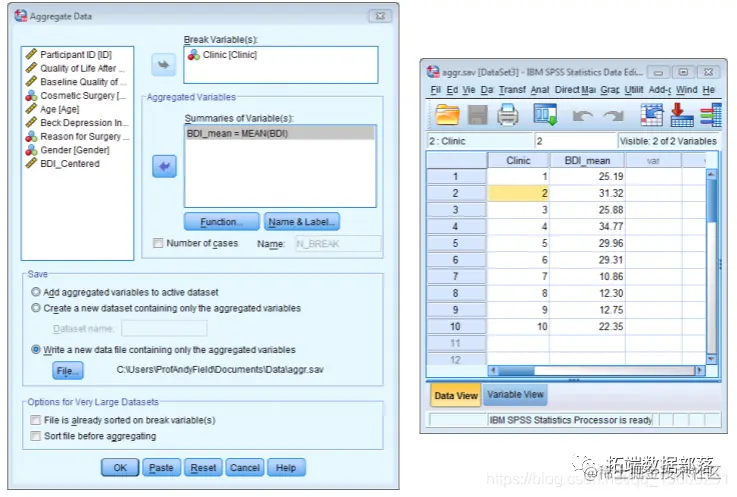
Task: Click the Paste button
Action: pos(161,468)
